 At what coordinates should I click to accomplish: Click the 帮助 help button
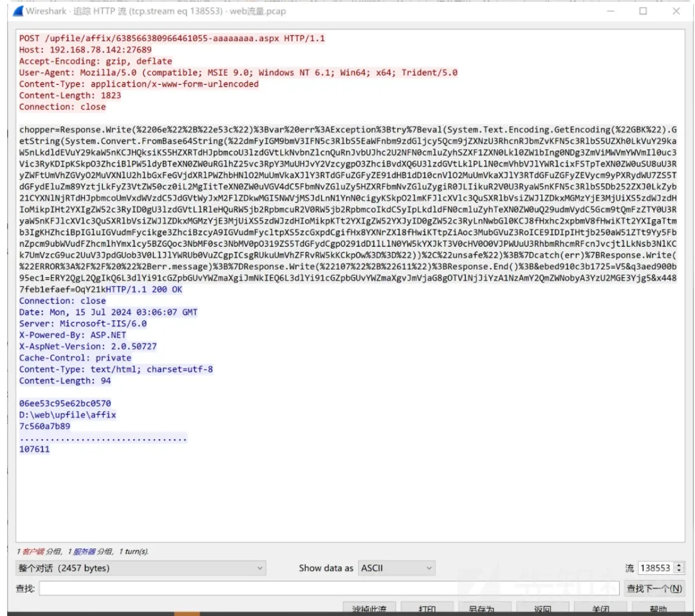tap(658, 608)
